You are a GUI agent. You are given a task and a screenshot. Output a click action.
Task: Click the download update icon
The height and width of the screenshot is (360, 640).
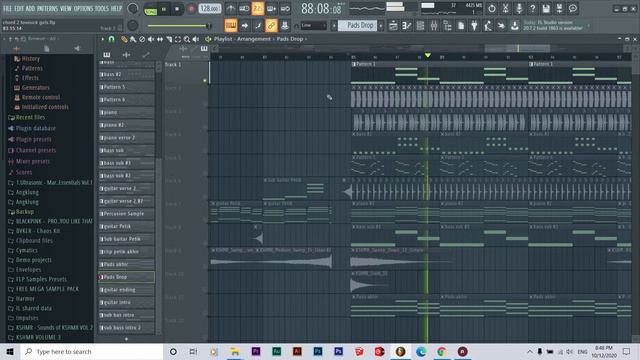point(515,26)
